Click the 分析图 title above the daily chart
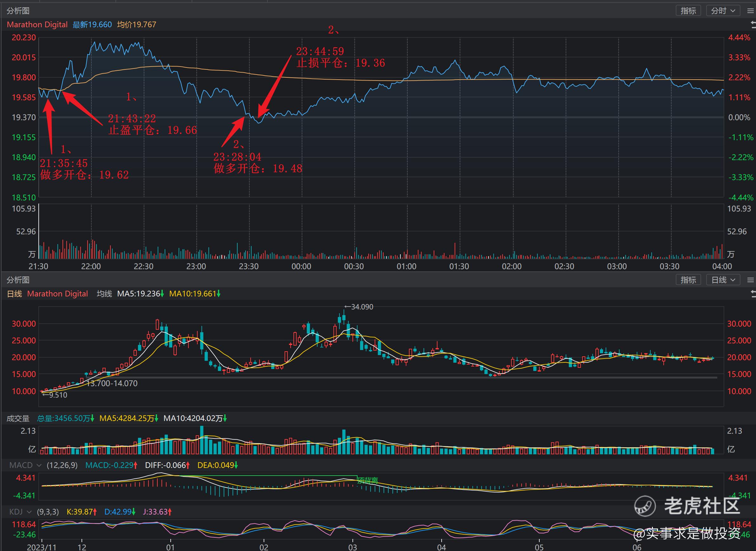The image size is (756, 551). 18,280
